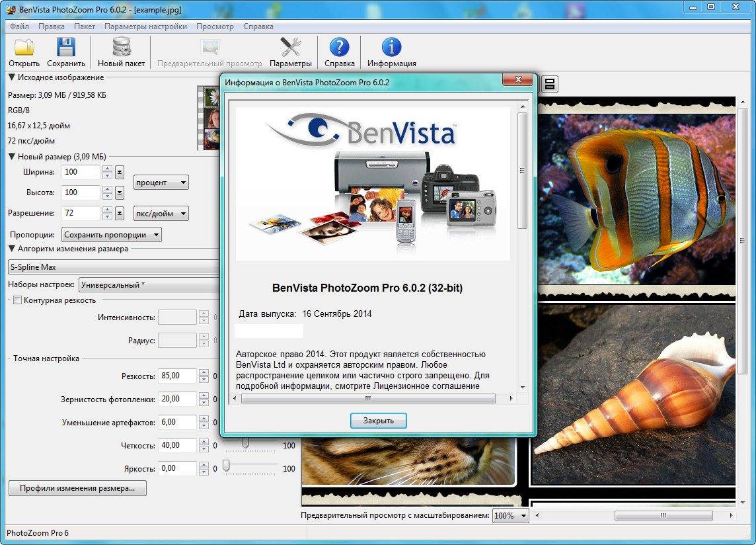This screenshot has height=545, width=756.
Task: Open the Правка menu
Action: click(51, 26)
